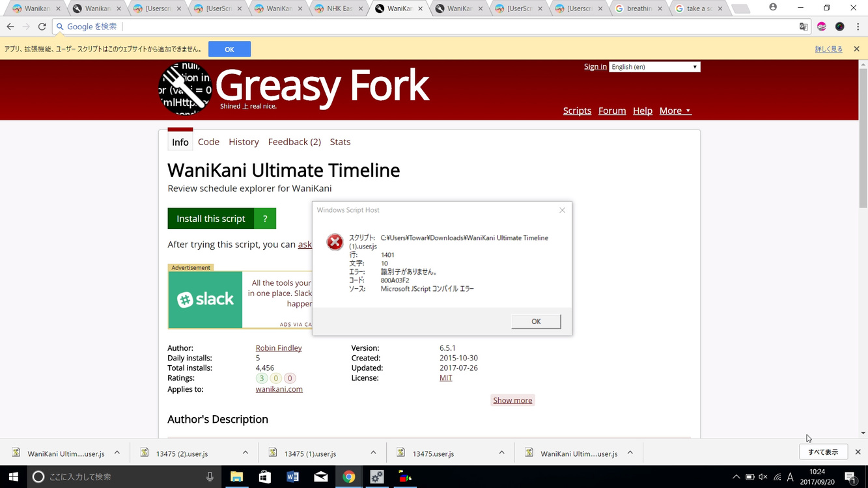Screen dimensions: 868x488
Task: Close the Windows Script Host dialog
Action: tap(562, 210)
